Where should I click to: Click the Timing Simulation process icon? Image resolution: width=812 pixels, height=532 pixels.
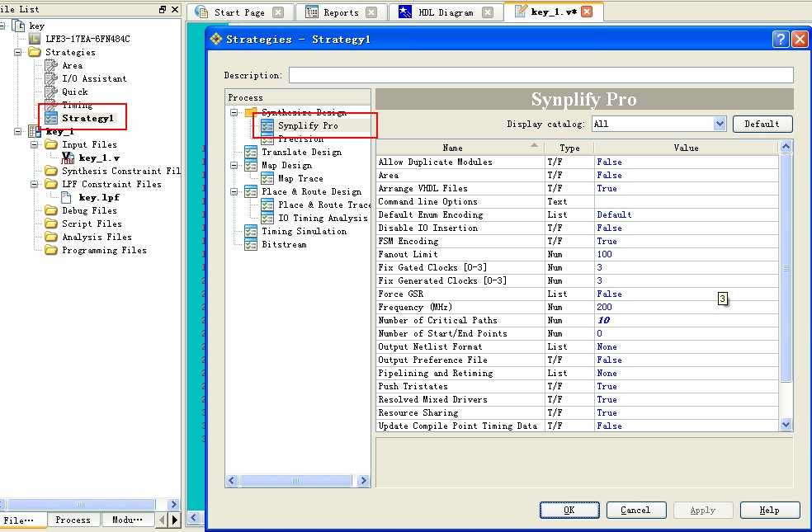[x=251, y=231]
